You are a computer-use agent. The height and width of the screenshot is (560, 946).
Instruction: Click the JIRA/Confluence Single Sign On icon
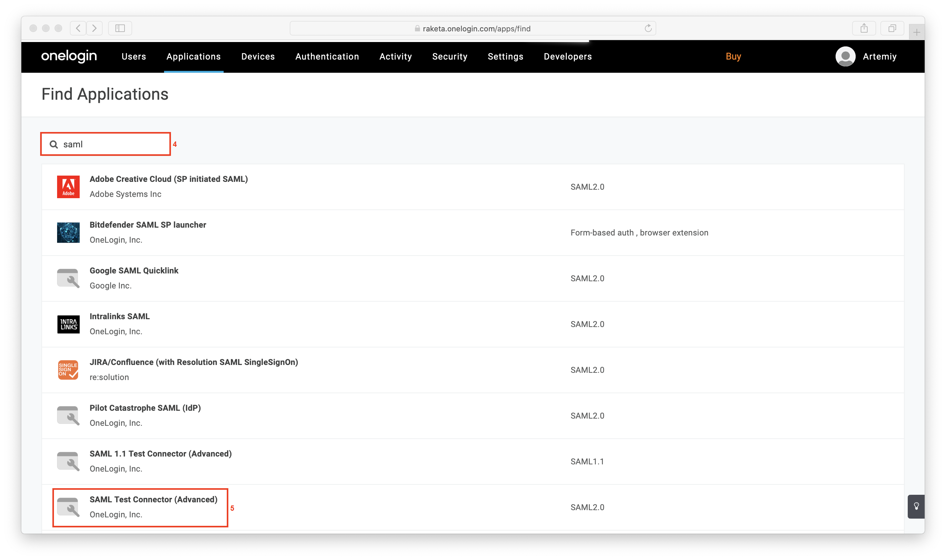tap(68, 370)
